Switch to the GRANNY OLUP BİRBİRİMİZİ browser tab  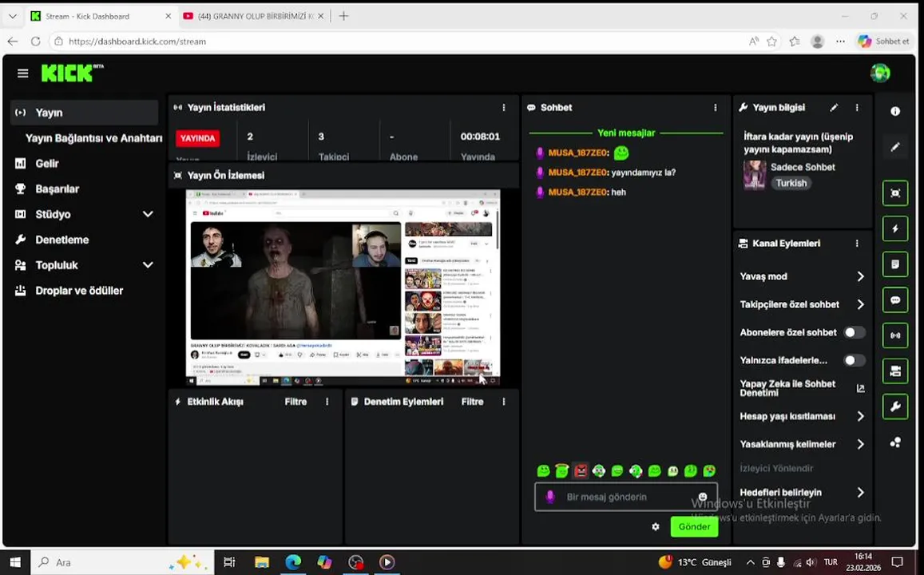pyautogui.click(x=255, y=17)
